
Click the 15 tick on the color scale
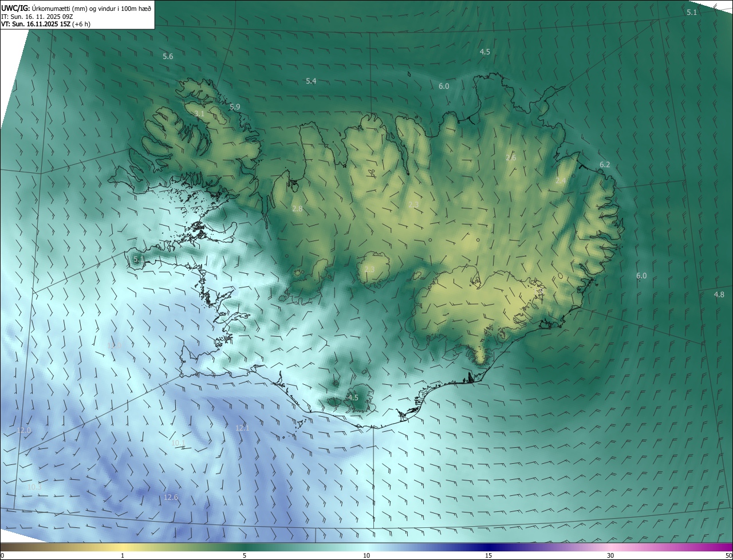[x=488, y=556]
